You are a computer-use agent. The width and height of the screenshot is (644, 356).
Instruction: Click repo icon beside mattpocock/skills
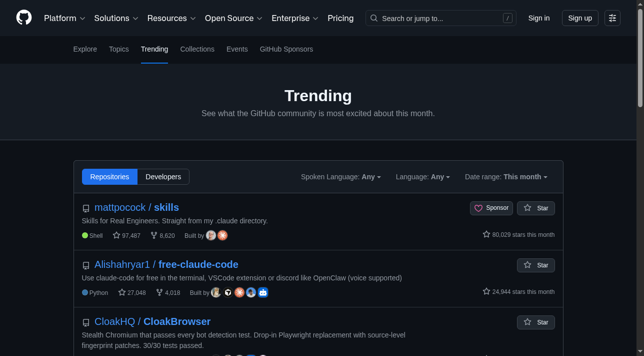pyautogui.click(x=86, y=208)
